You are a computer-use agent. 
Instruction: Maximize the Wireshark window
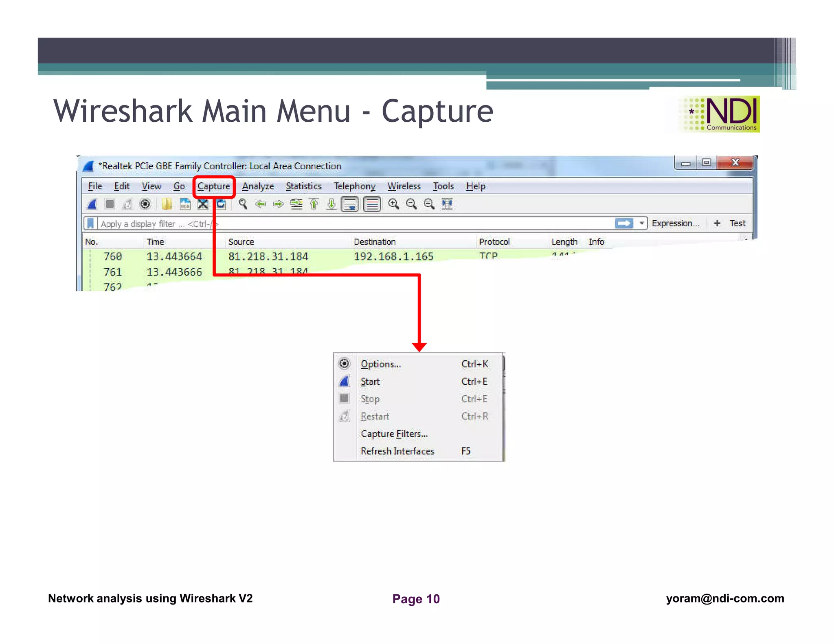(707, 163)
